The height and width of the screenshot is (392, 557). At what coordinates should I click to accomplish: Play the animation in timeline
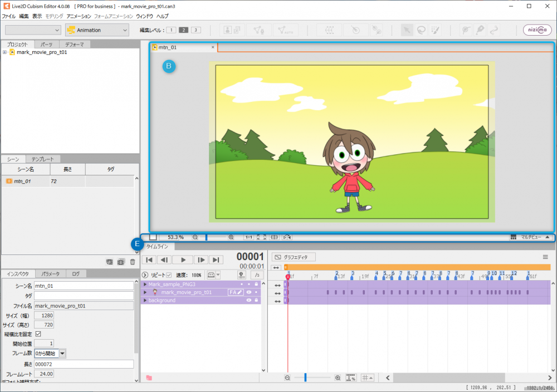tap(183, 260)
